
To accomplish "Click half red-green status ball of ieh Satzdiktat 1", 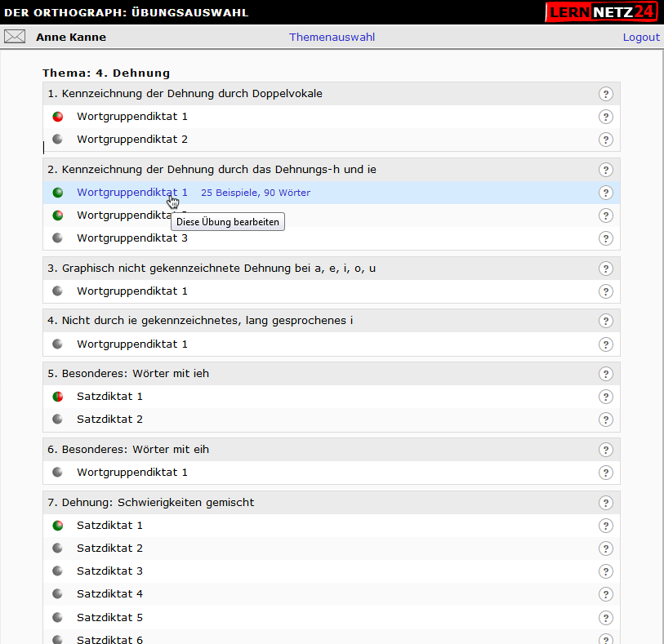I will (58, 397).
